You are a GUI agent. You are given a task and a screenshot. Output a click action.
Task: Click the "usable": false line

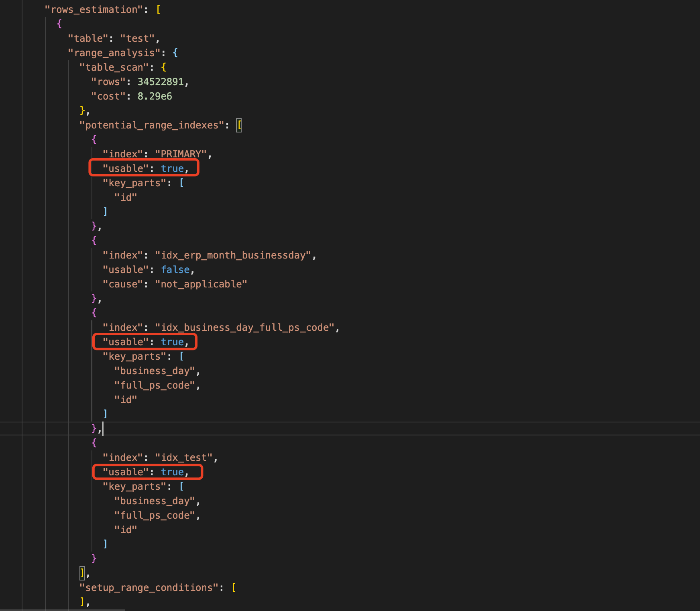149,270
